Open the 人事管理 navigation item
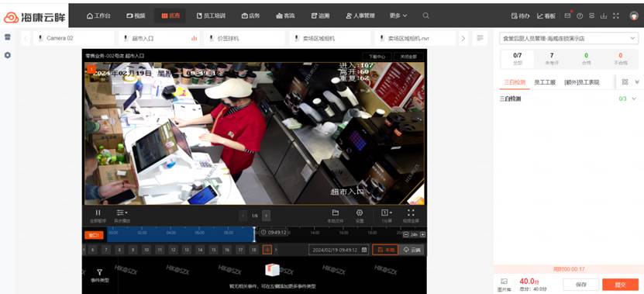This screenshot has width=644, height=294. 360,16
